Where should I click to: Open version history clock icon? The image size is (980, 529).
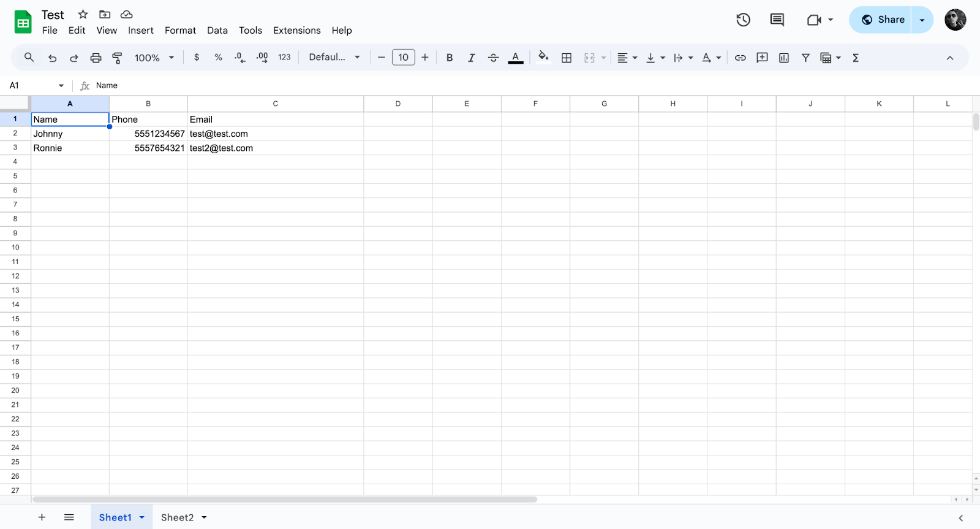click(743, 20)
